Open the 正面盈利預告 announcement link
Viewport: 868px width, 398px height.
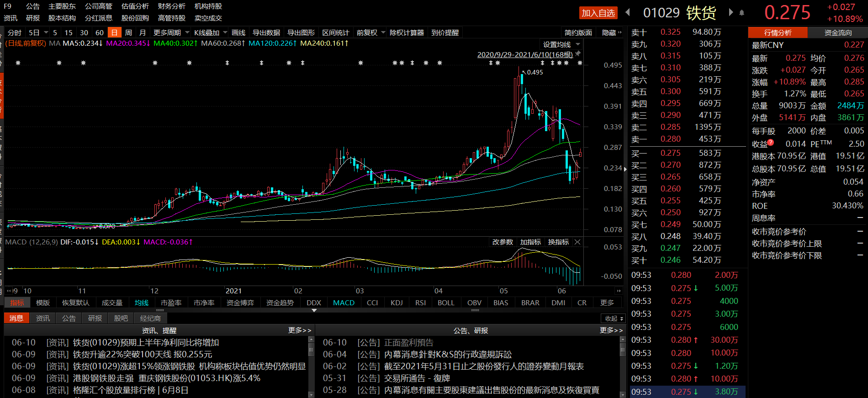coord(408,342)
